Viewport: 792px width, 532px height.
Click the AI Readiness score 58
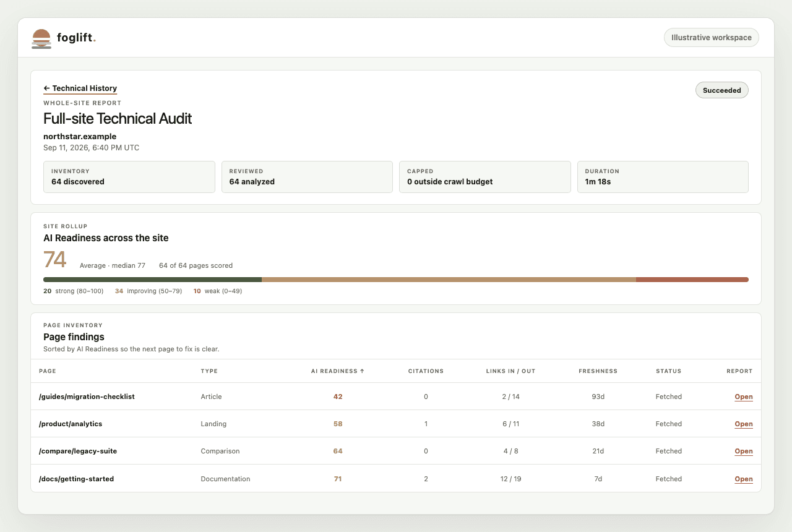[x=338, y=424]
